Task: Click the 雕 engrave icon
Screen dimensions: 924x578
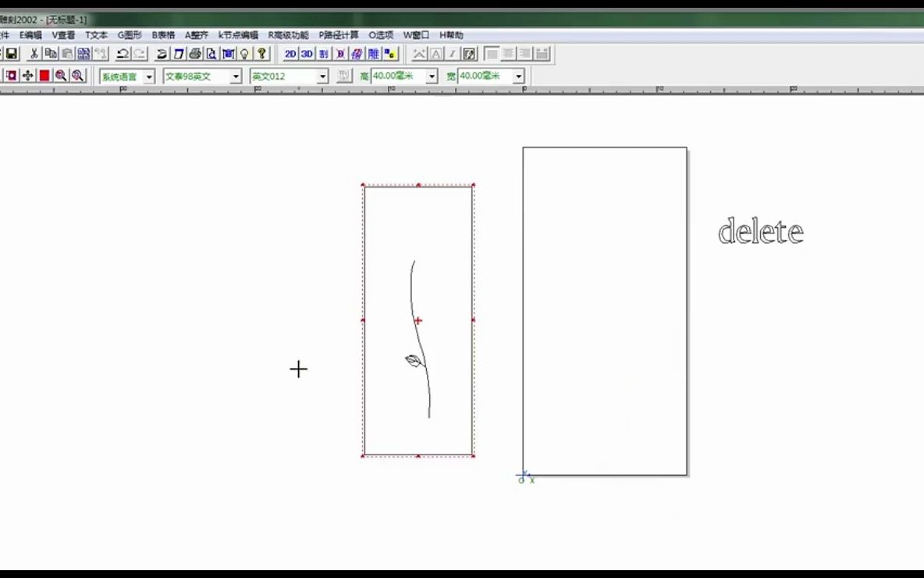Action: 374,54
